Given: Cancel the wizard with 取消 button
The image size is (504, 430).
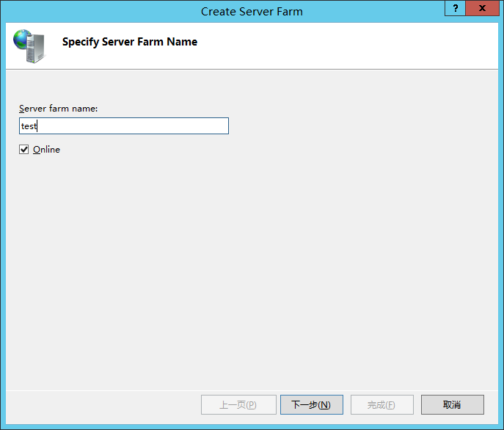Looking at the screenshot, I should (452, 404).
